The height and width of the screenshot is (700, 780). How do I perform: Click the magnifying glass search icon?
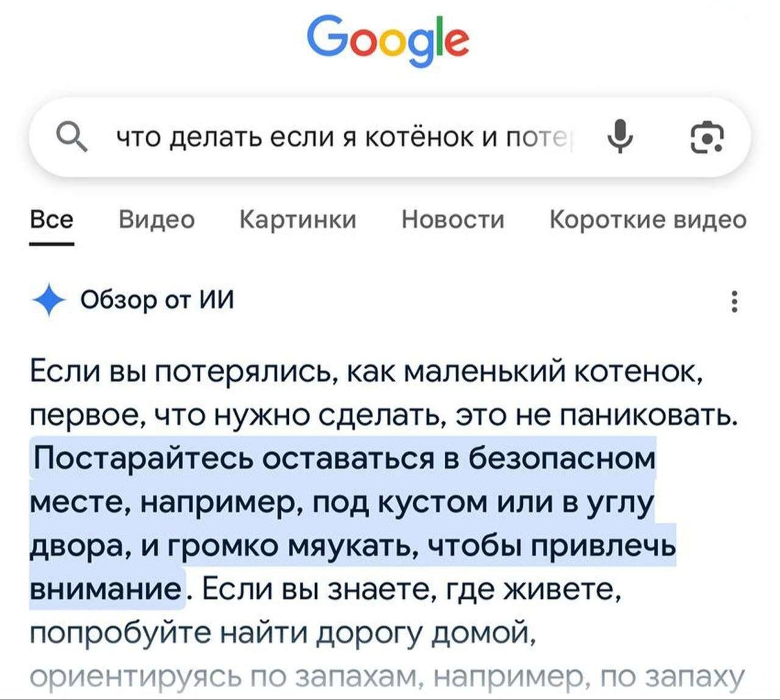(x=71, y=136)
